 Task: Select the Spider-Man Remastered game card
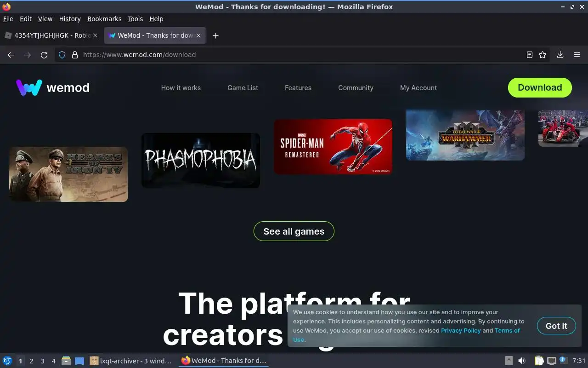333,147
